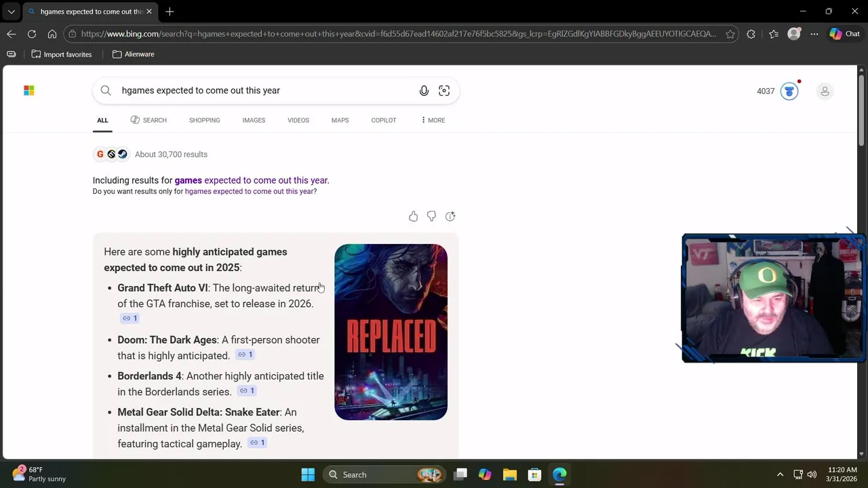Open tab actions menu in Edge

(x=11, y=54)
